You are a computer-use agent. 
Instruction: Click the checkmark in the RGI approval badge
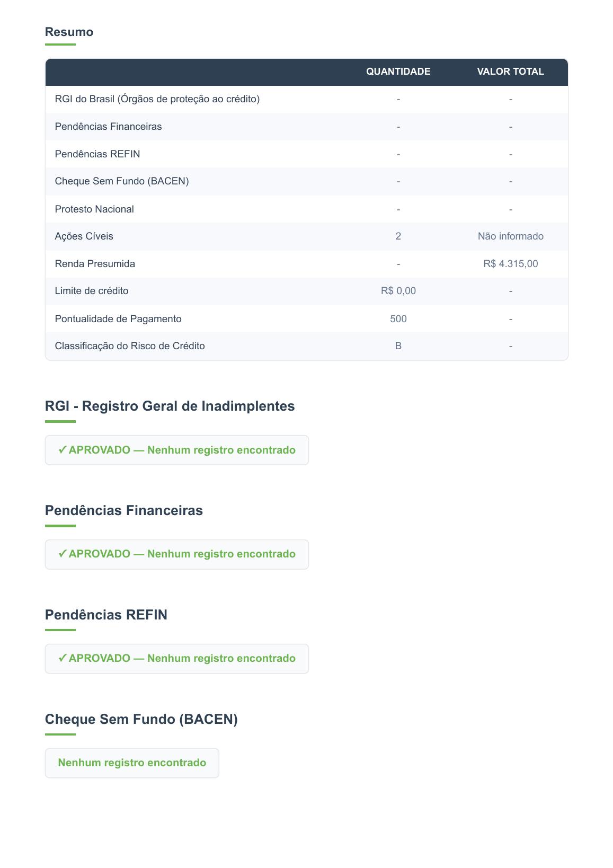(63, 450)
